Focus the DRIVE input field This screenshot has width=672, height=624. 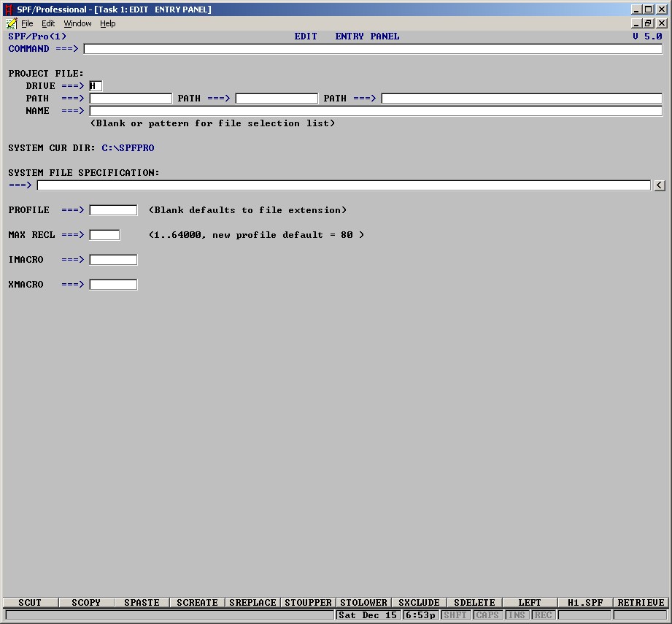coord(96,86)
